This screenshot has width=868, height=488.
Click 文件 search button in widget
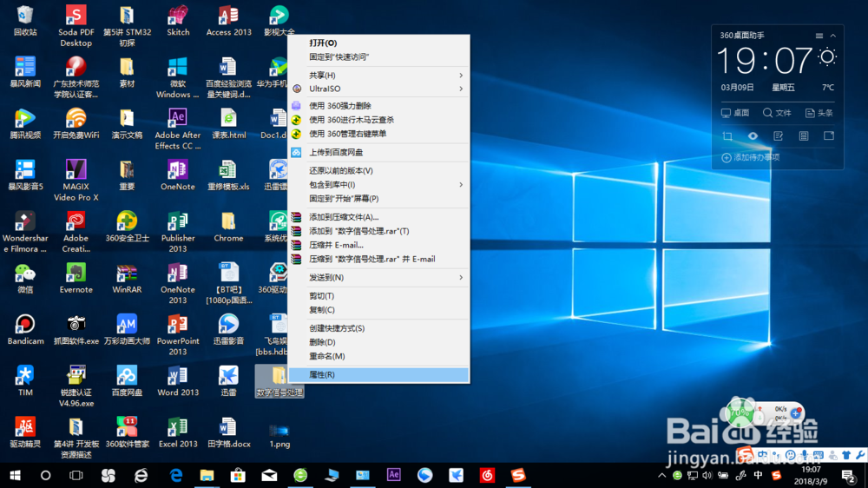(x=777, y=113)
